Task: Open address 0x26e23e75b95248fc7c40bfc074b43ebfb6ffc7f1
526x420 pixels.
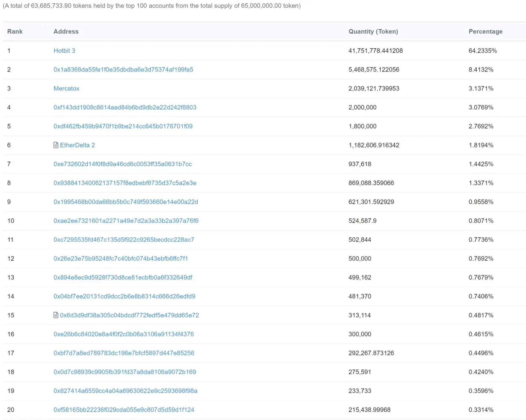Action: [121, 259]
